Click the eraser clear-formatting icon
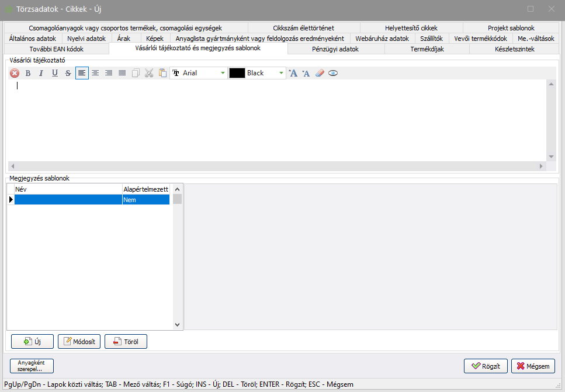Image resolution: width=565 pixels, height=392 pixels. (320, 73)
